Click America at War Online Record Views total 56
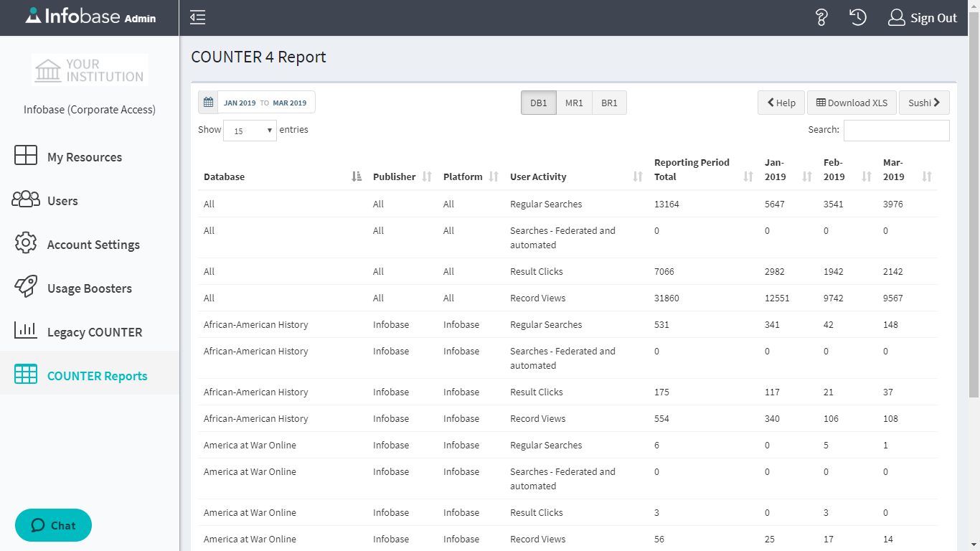The height and width of the screenshot is (551, 980). point(659,539)
